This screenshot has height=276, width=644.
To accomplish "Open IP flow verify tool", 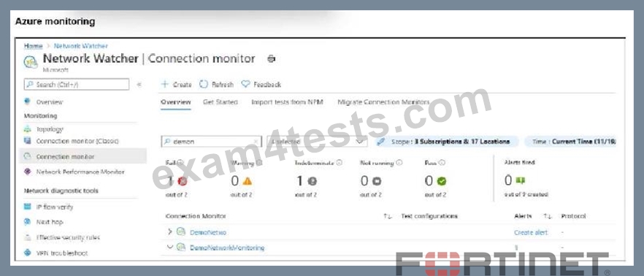I will tap(55, 207).
